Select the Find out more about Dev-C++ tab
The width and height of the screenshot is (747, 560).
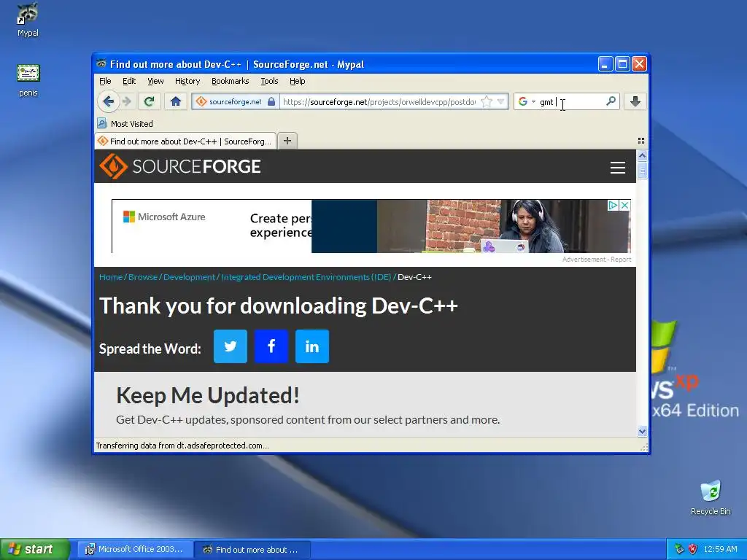[185, 141]
